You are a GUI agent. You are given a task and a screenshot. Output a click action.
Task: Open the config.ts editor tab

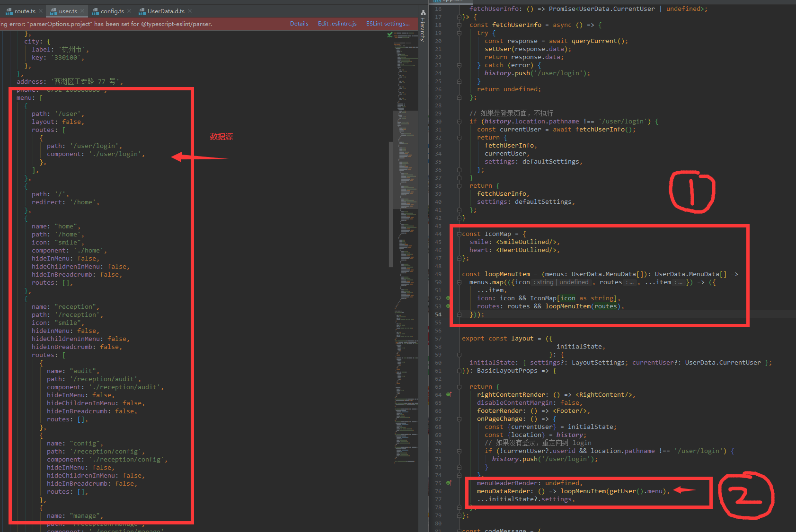pyautogui.click(x=112, y=11)
